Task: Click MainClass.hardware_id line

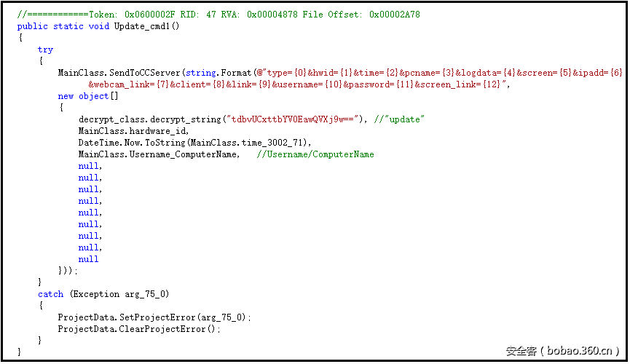Action: point(133,131)
